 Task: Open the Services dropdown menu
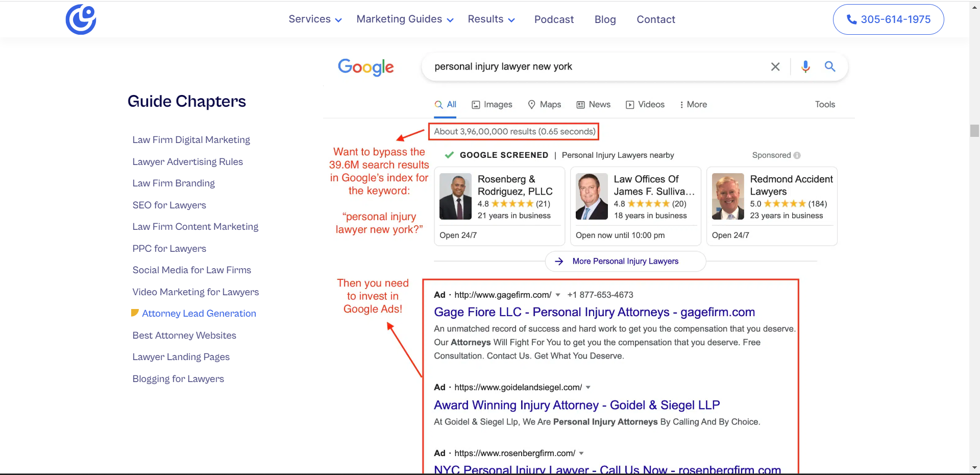coord(315,19)
